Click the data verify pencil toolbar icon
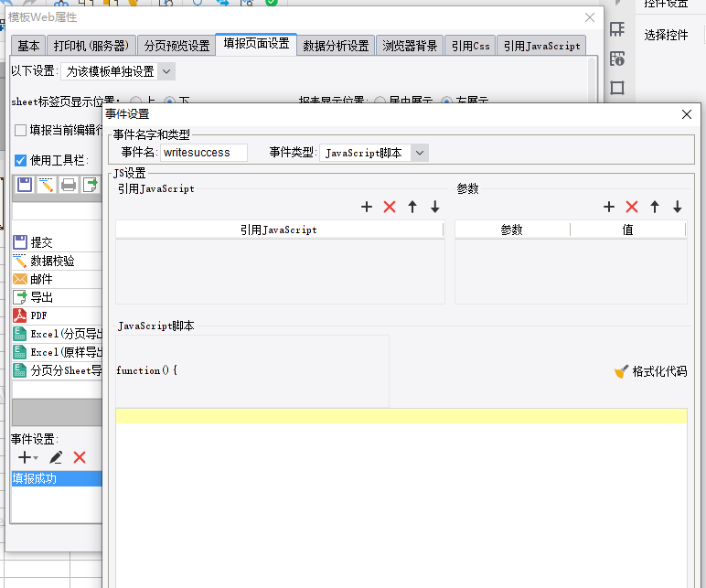The height and width of the screenshot is (588, 706). pos(47,185)
